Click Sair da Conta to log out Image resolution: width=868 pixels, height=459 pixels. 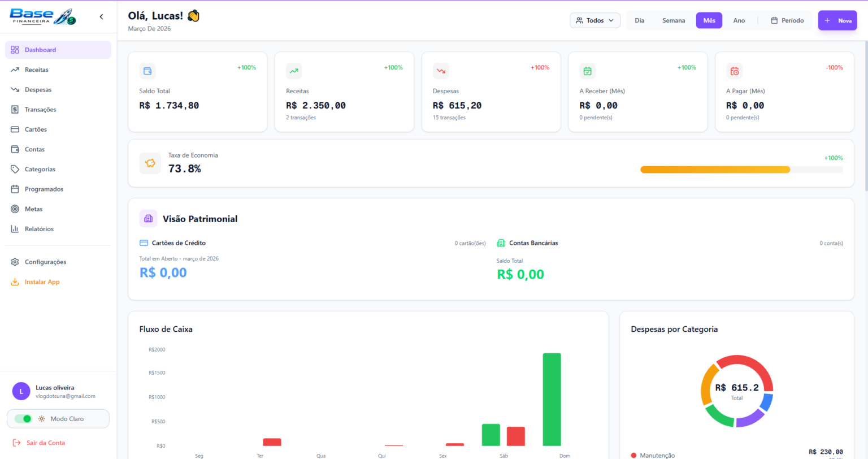(45, 443)
